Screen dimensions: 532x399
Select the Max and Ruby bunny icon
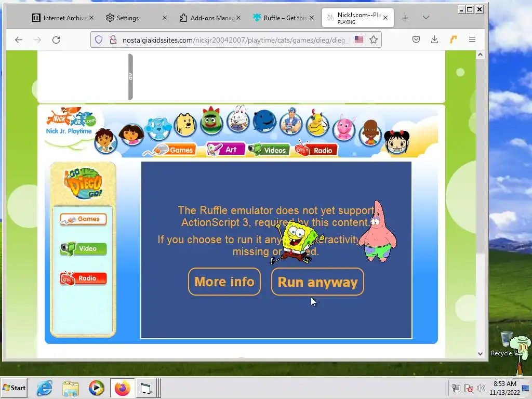[x=238, y=119]
